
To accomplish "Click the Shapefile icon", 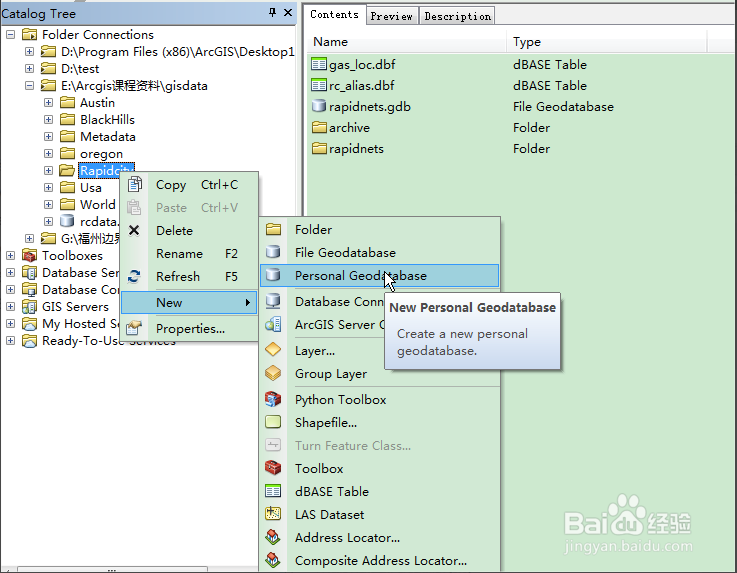I will pyautogui.click(x=273, y=422).
